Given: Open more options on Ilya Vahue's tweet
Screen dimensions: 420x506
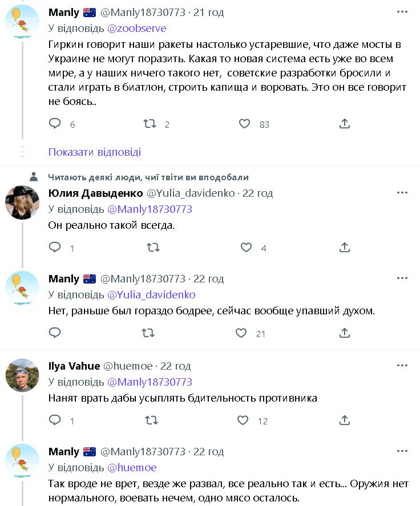Looking at the screenshot, I should tap(402, 366).
